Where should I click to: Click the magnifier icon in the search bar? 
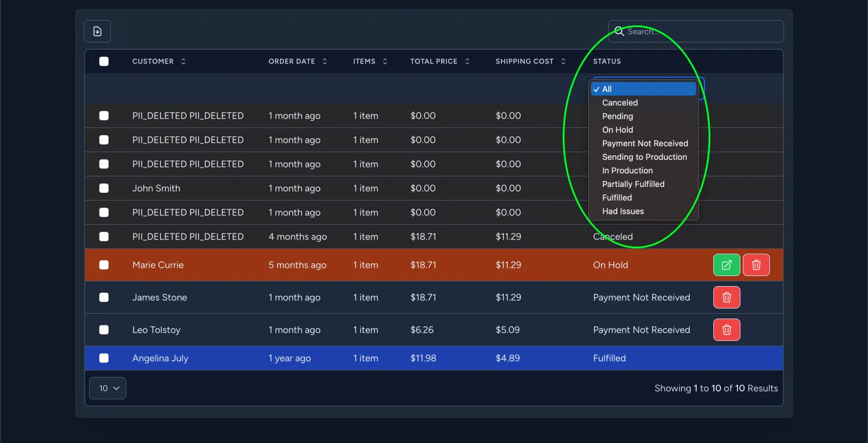pyautogui.click(x=619, y=31)
